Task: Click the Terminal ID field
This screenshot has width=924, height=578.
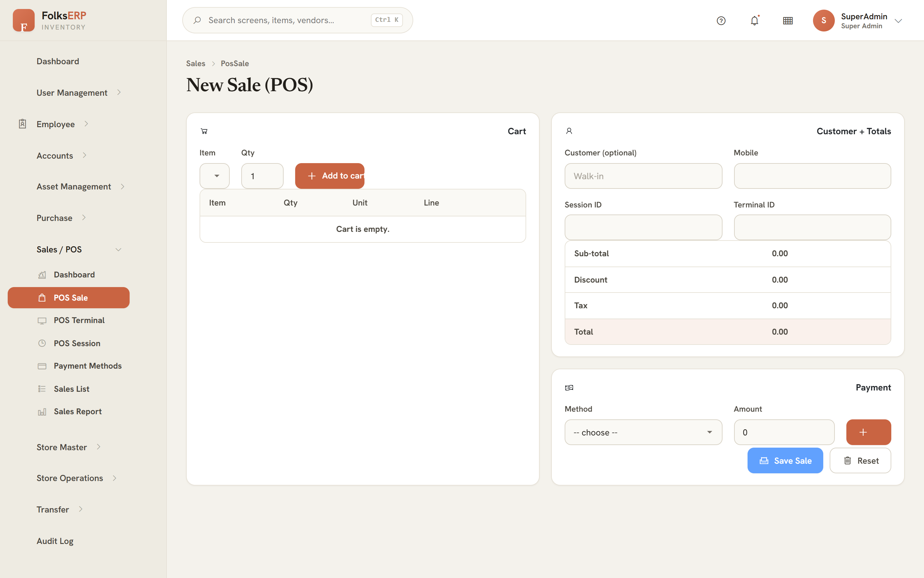Action: [x=812, y=227]
